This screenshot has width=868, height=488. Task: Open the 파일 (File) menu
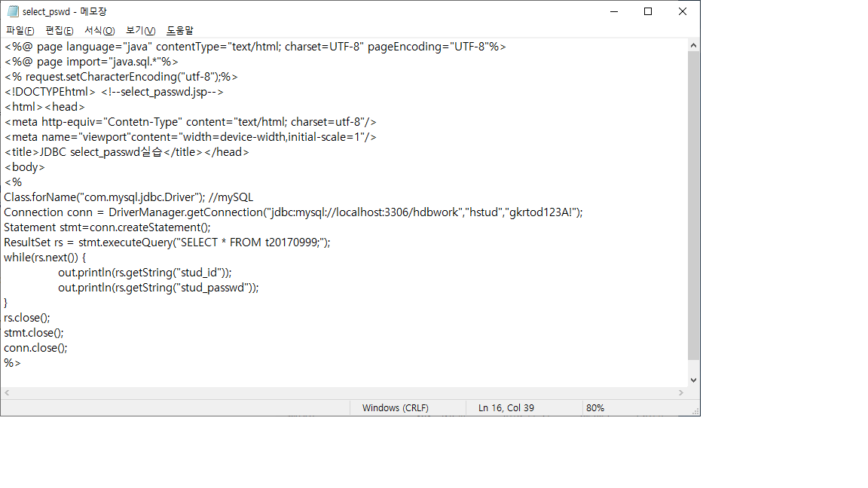click(x=20, y=30)
